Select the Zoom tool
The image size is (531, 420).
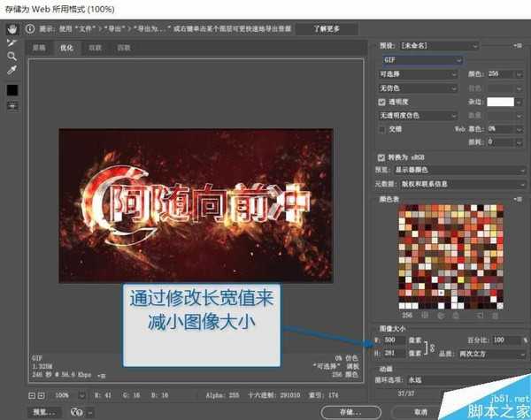click(x=12, y=56)
